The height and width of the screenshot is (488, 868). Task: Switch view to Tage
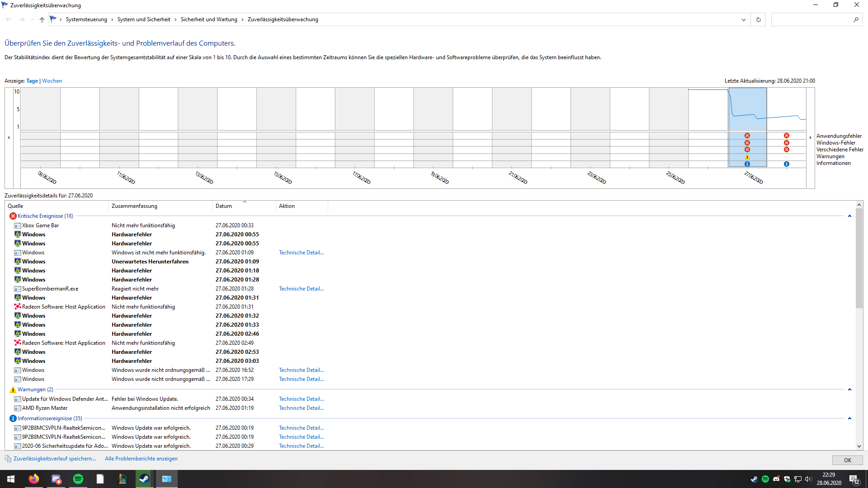click(x=32, y=81)
